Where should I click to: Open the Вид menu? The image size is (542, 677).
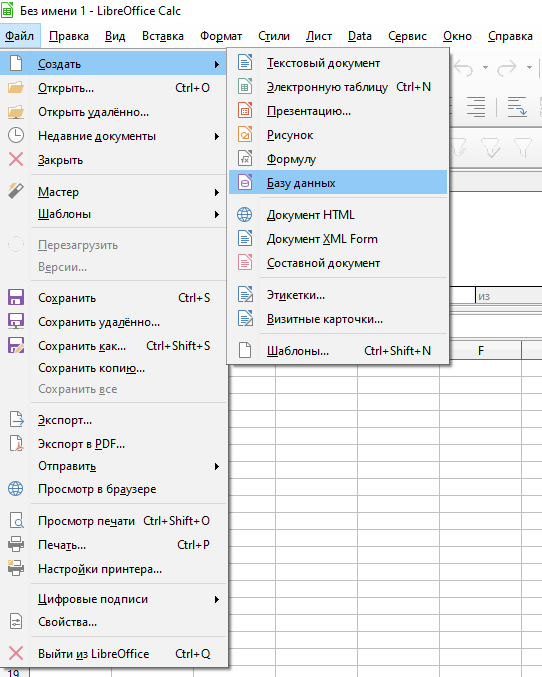pyautogui.click(x=115, y=36)
